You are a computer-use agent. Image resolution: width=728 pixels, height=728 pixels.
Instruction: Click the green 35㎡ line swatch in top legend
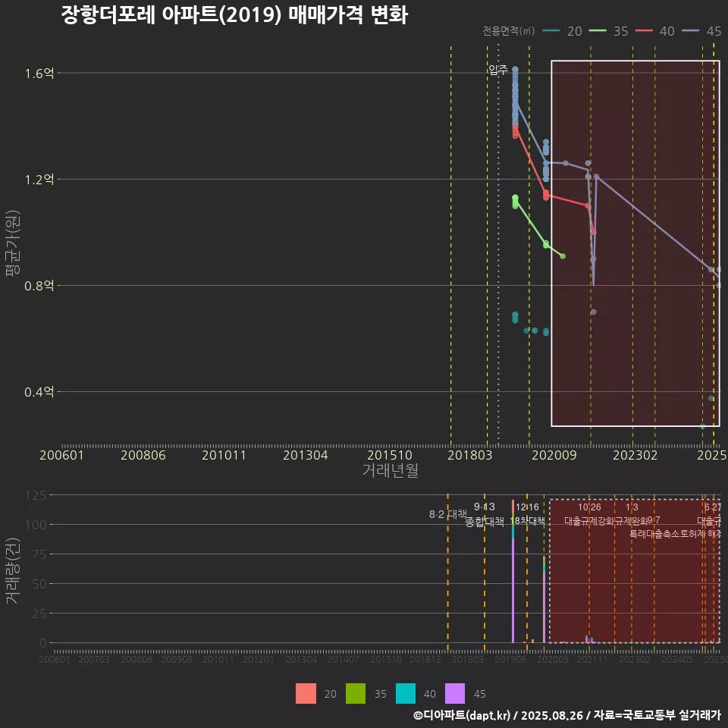pos(598,31)
